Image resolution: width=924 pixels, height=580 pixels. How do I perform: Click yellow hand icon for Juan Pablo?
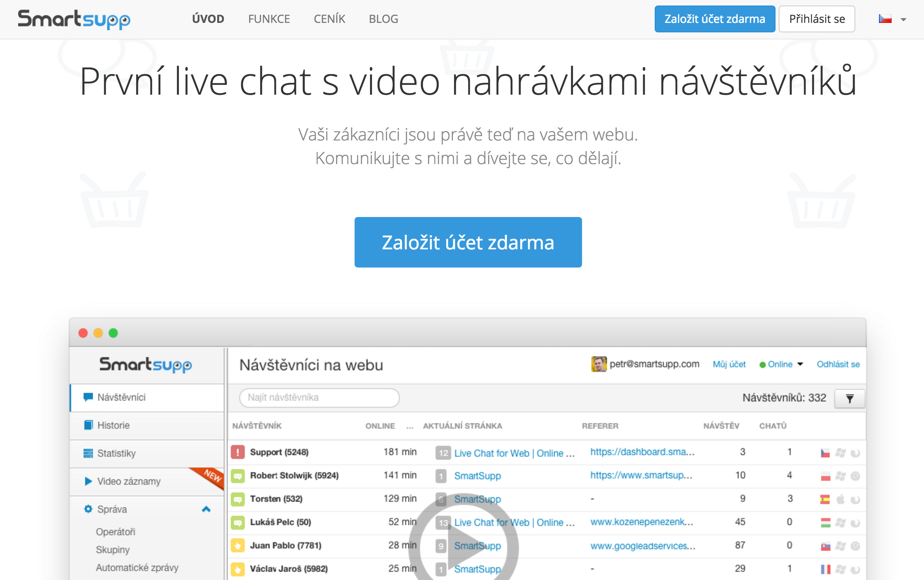[238, 546]
